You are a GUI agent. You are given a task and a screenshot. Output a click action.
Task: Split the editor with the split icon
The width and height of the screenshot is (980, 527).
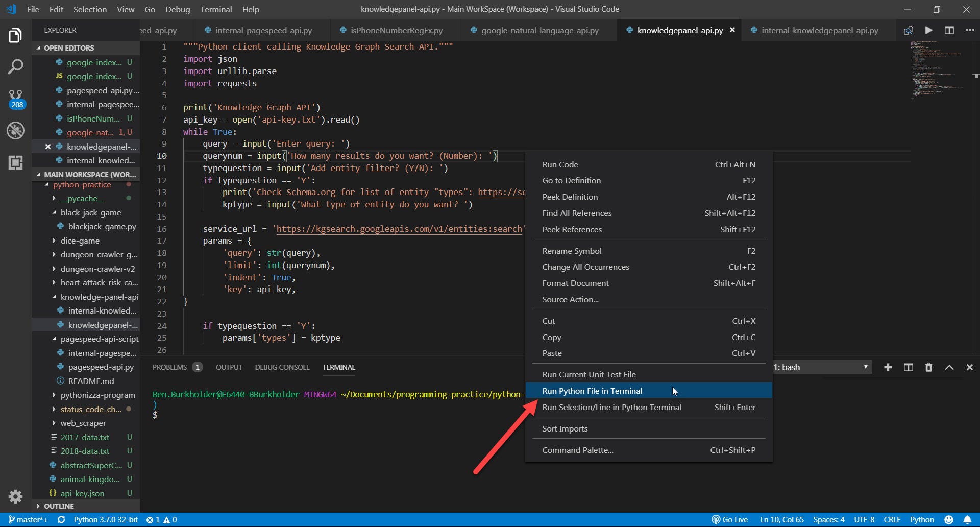pyautogui.click(x=949, y=30)
